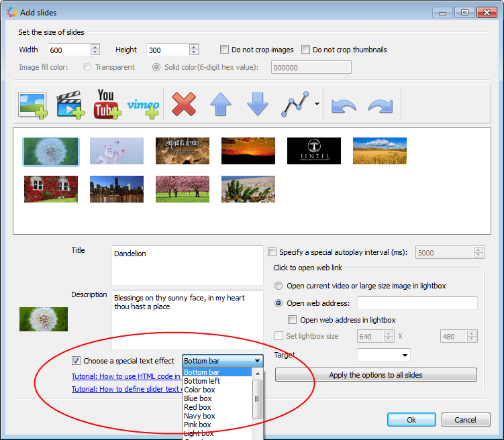Click the redo curved arrow

click(381, 106)
